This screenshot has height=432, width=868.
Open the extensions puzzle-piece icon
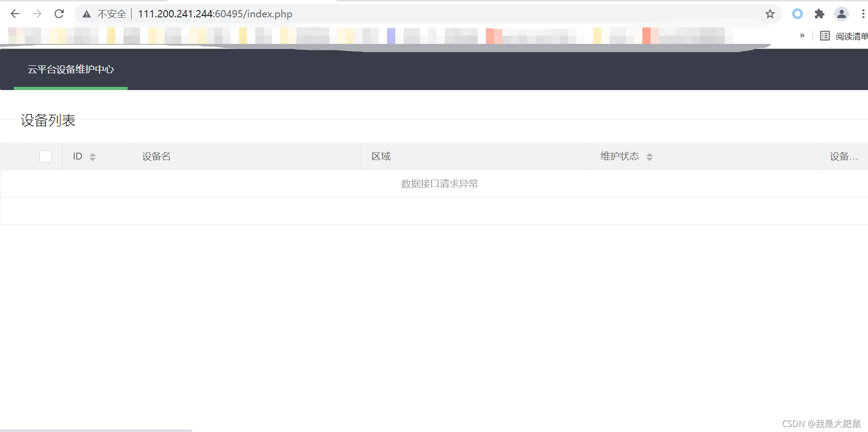pos(819,14)
